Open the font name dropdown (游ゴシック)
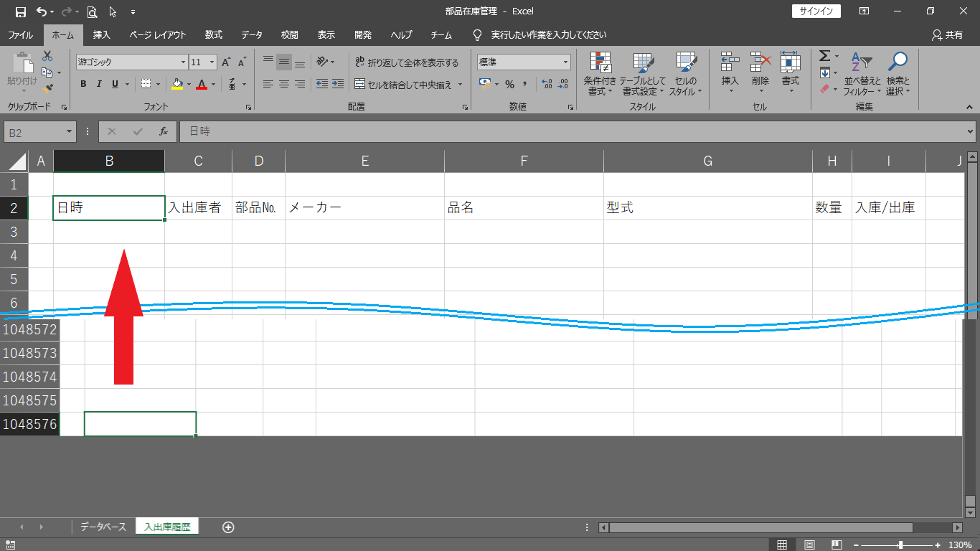Screen dimensions: 980x551 click(x=183, y=62)
